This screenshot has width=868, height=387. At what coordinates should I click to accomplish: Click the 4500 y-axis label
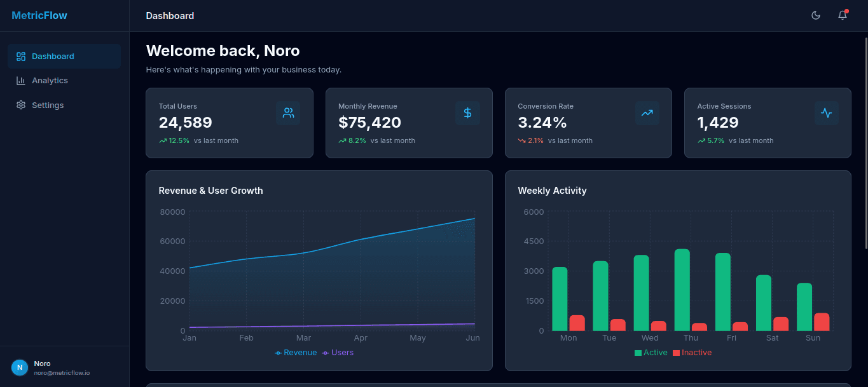point(534,241)
